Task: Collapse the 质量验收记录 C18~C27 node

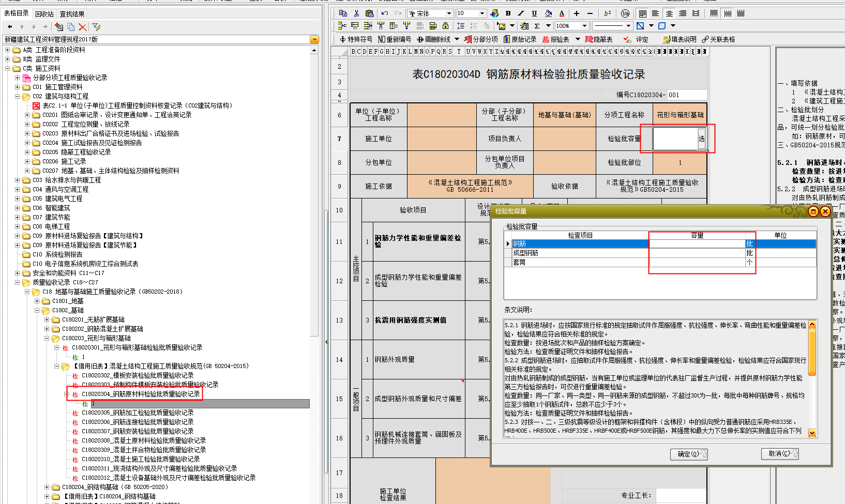Action: tap(17, 283)
